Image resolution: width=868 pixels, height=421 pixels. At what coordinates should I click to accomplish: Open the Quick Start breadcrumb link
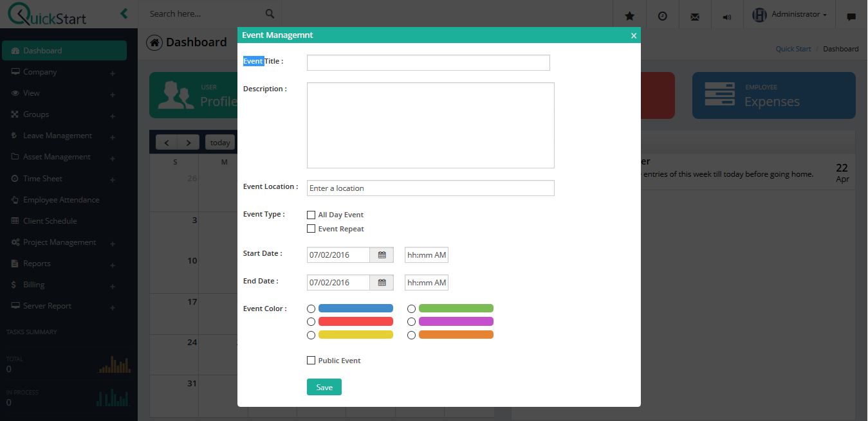(793, 48)
